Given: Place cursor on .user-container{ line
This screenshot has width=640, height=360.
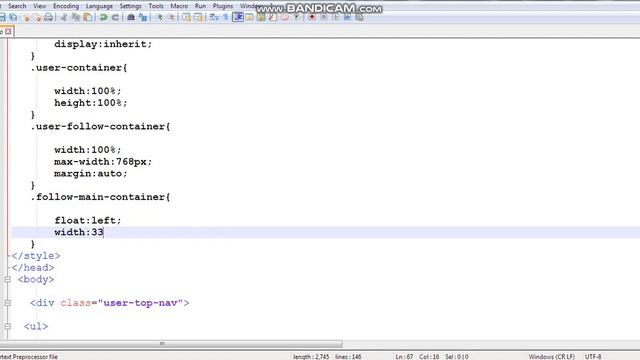Looking at the screenshot, I should click(79, 68).
